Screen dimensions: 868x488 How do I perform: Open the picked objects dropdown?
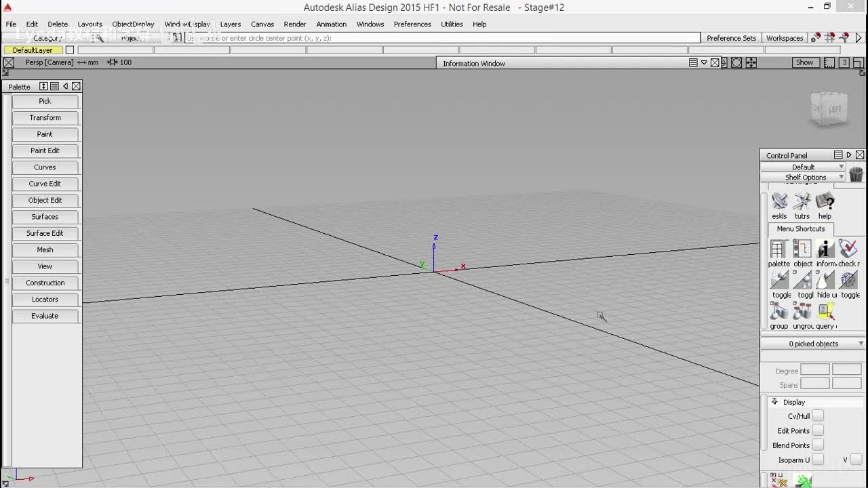pyautogui.click(x=813, y=344)
